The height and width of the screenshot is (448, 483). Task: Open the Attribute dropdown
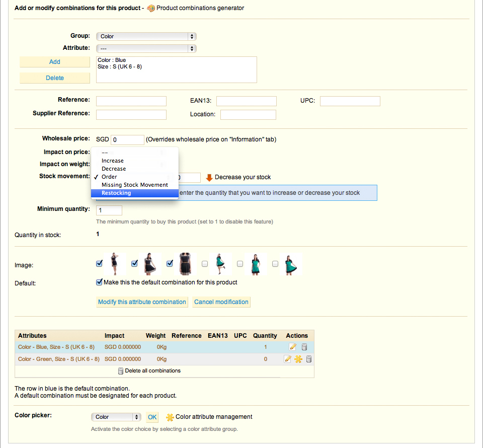tap(146, 48)
